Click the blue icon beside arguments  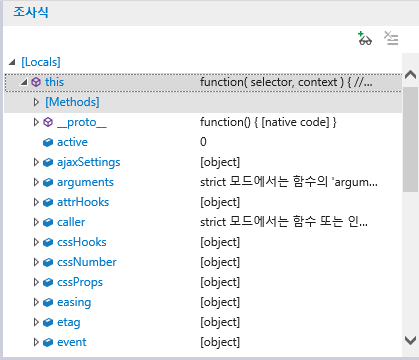pos(48,182)
